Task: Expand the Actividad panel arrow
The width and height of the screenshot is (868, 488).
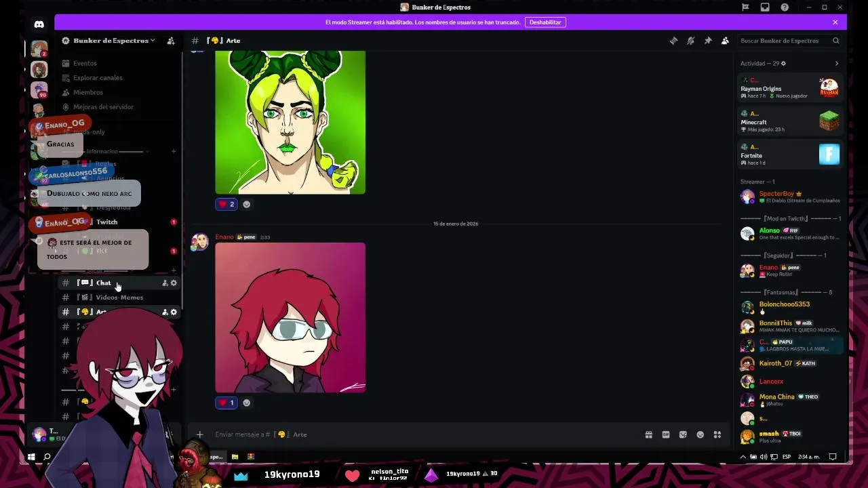Action: point(836,64)
